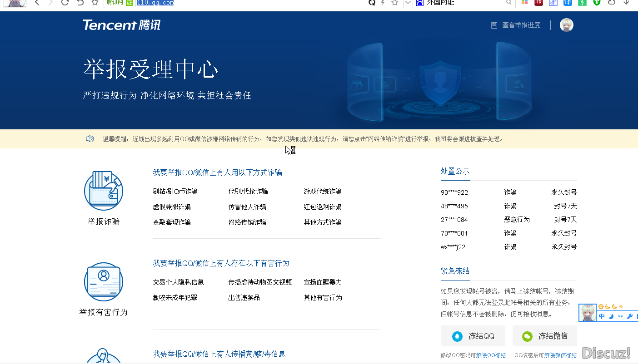Click the Tencent 腾讯 logo
The height and width of the screenshot is (364, 638).
coord(121,25)
